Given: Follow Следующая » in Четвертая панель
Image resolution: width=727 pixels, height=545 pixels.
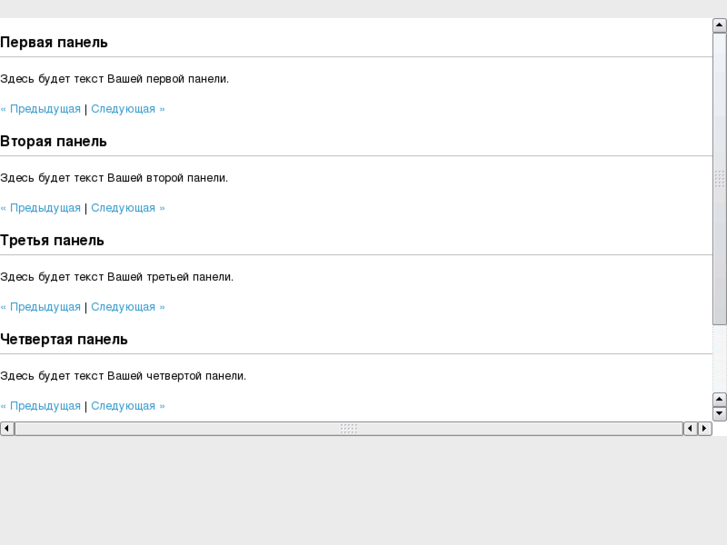Looking at the screenshot, I should point(128,406).
